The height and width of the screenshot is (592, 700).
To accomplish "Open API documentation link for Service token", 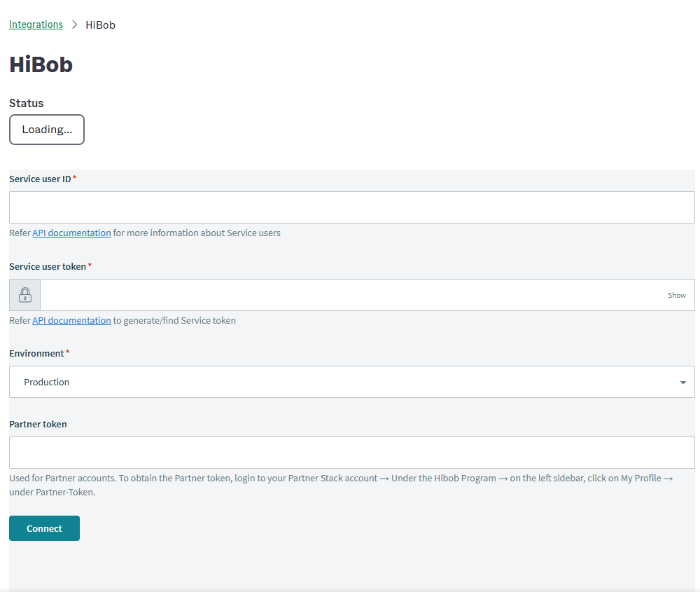I will tap(71, 320).
